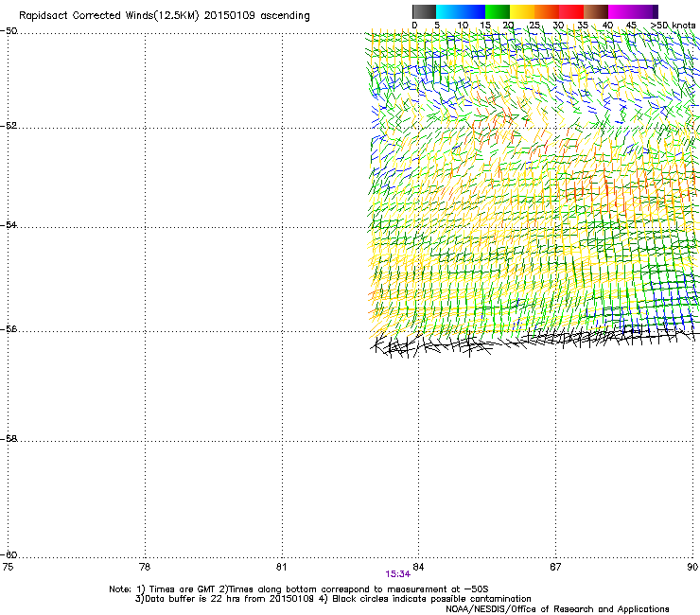
Task: Click the note 'Times are GMT'
Action: [183, 589]
